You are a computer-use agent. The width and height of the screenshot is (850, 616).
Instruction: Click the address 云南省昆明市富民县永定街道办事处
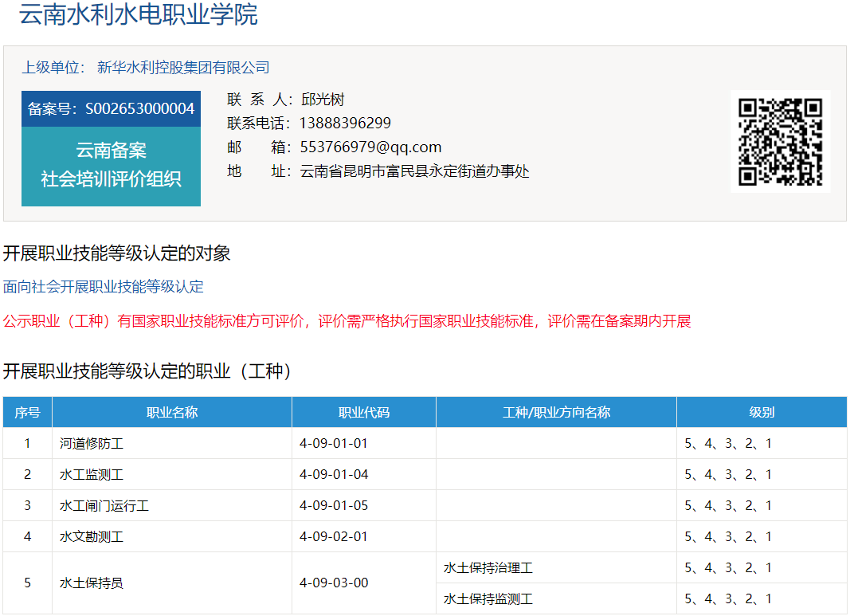[x=414, y=171]
